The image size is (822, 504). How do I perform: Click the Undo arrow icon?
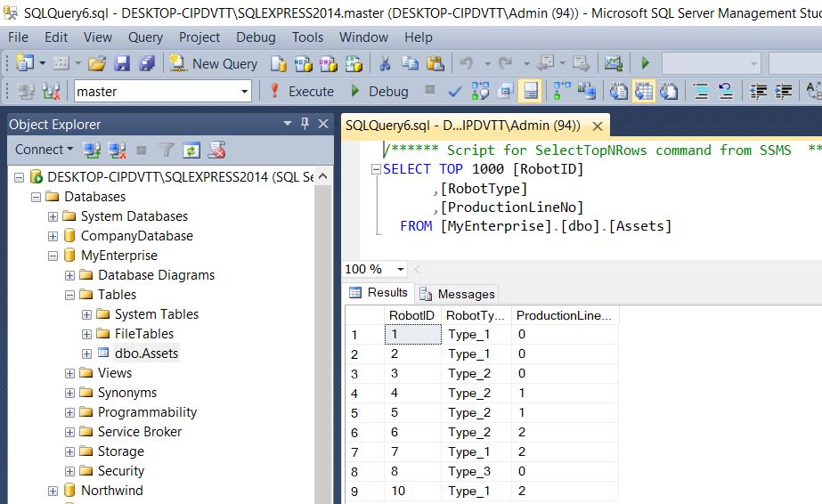click(466, 63)
